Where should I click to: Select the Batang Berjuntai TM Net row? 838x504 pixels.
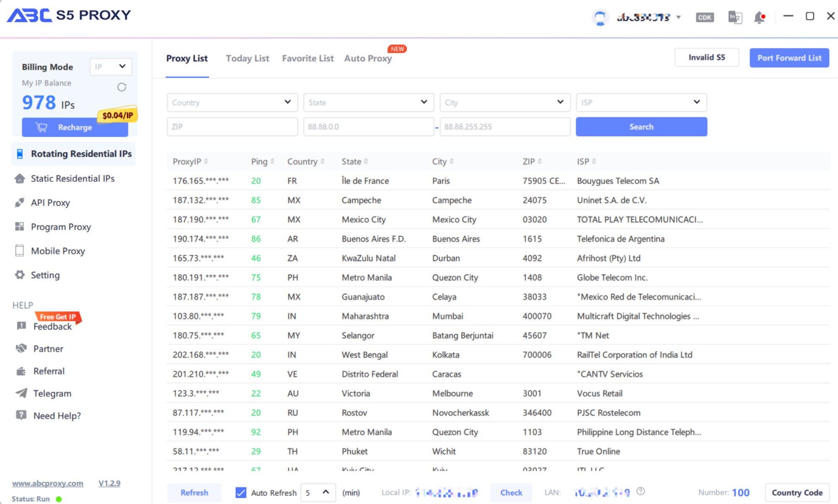pos(498,336)
